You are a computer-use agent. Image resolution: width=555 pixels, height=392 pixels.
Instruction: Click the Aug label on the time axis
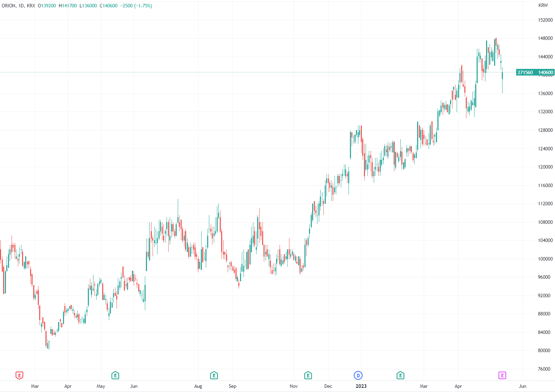click(198, 386)
